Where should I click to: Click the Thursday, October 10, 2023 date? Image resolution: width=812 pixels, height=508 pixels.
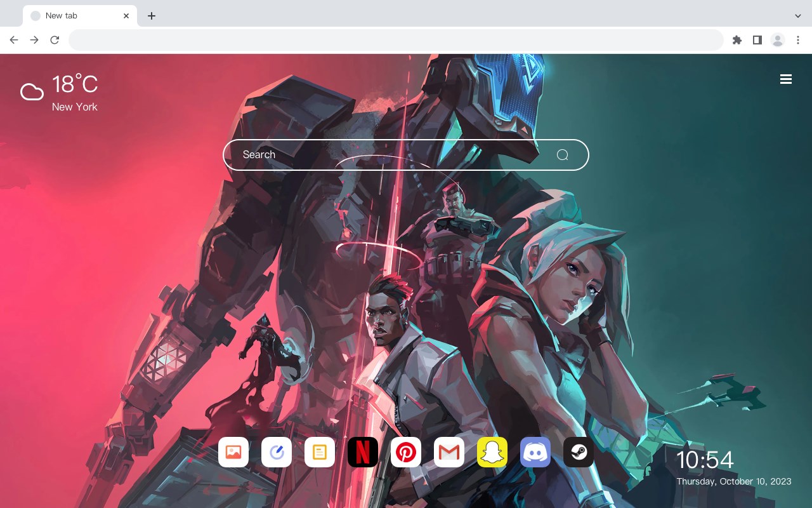(x=734, y=481)
